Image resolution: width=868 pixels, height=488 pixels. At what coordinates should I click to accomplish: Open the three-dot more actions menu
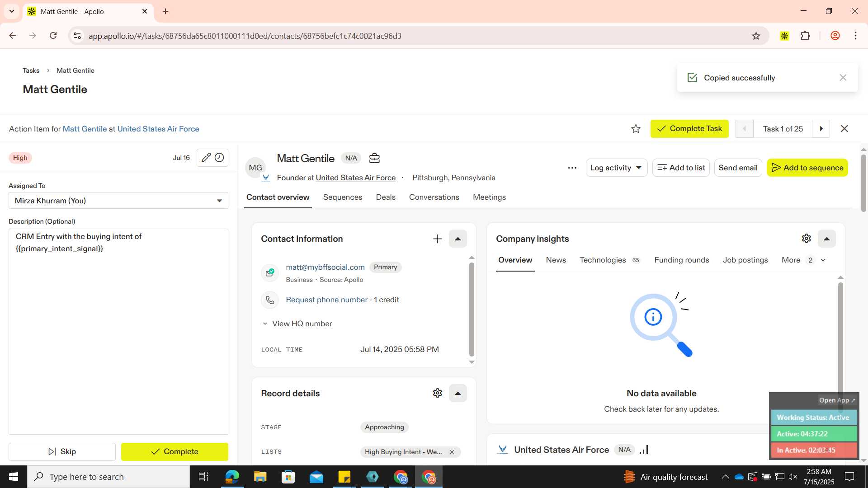tap(572, 168)
